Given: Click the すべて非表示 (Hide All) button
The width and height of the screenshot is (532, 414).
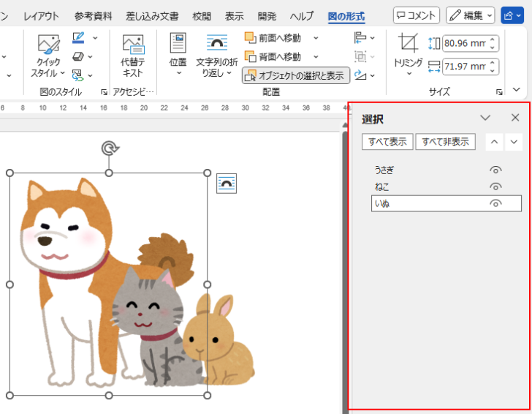Looking at the screenshot, I should click(x=445, y=142).
